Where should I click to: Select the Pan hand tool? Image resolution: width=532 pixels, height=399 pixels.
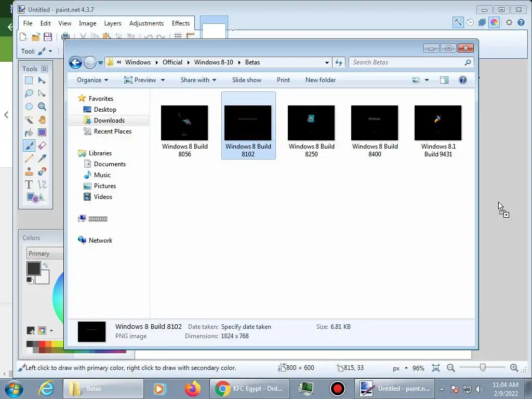(42, 119)
